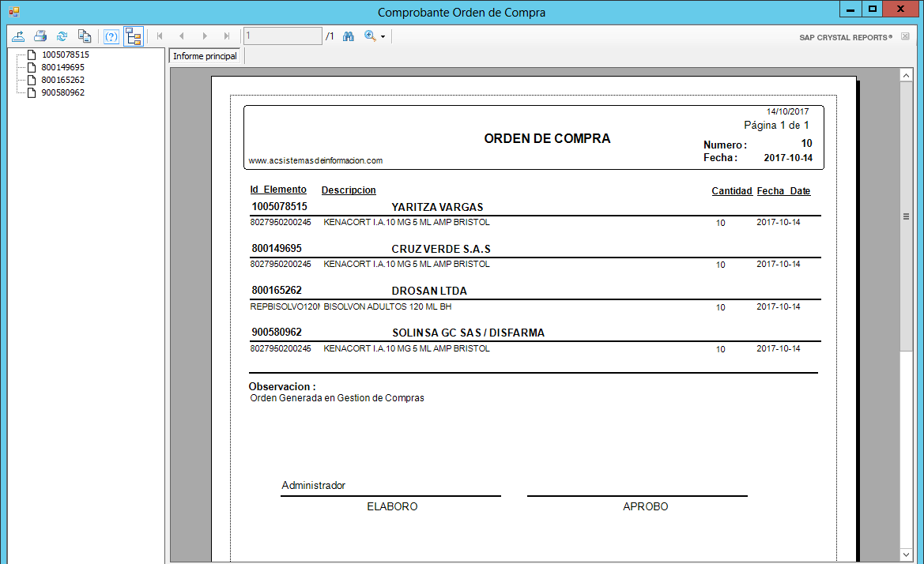The image size is (924, 564).
Task: Click the group header CRUZ VERDE S.A.S
Action: (x=441, y=249)
